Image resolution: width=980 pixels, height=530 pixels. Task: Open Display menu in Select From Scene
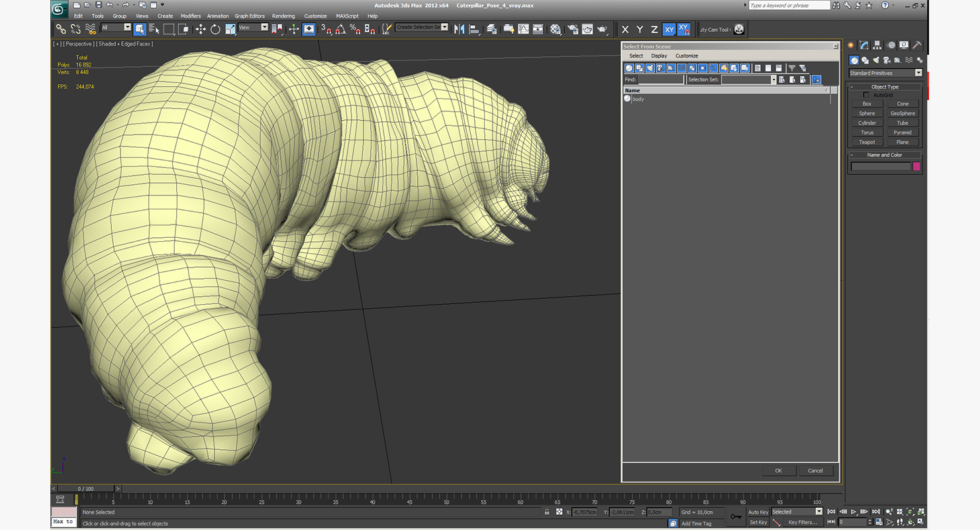click(659, 56)
